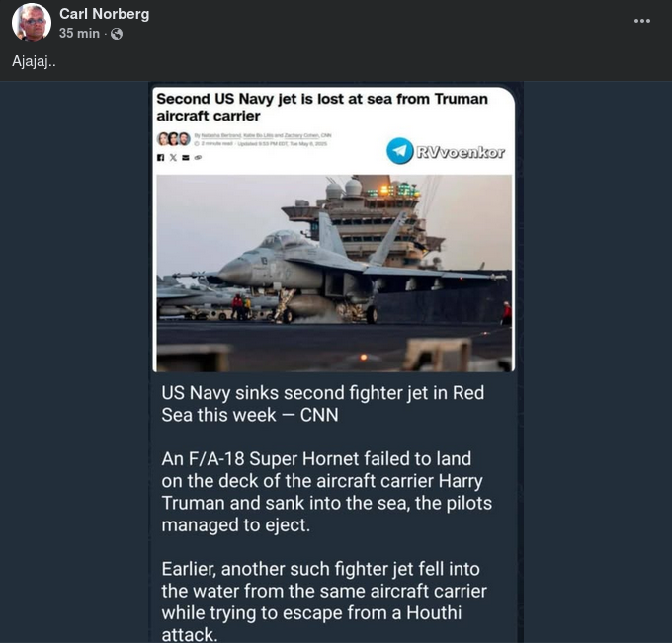
Task: Click the public globe audience icon
Action: (x=117, y=34)
